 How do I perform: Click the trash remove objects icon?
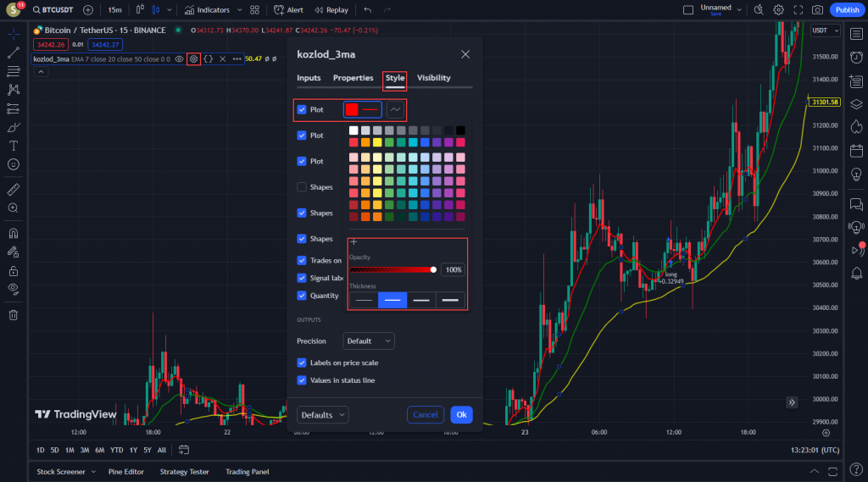pyautogui.click(x=14, y=315)
